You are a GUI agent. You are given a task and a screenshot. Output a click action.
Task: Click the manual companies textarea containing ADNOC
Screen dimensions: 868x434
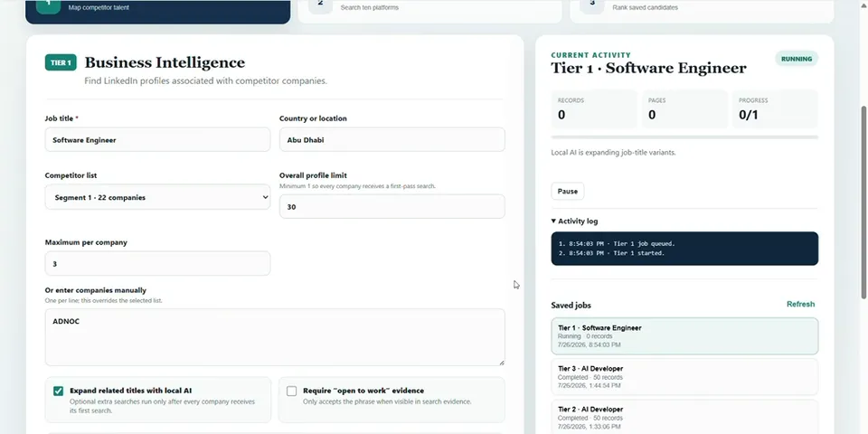[275, 337]
